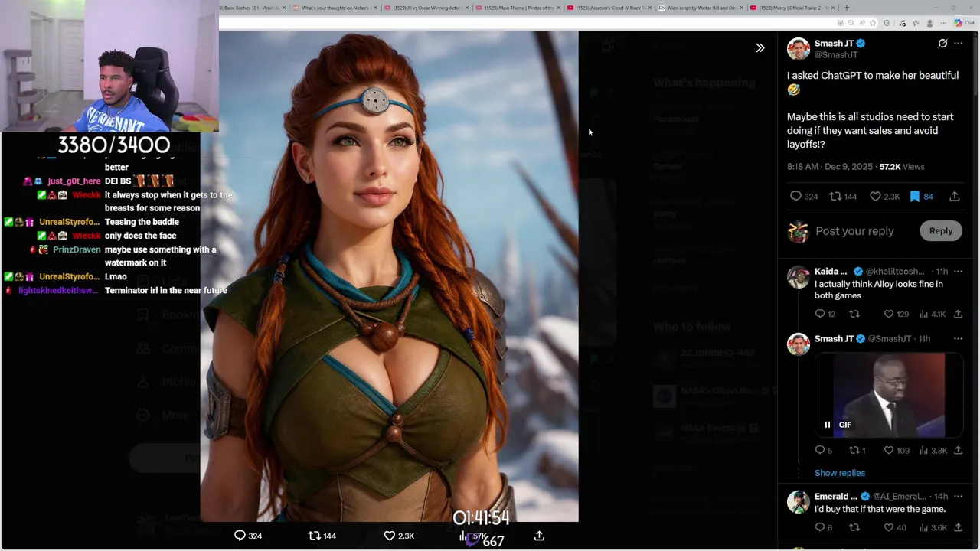Screen dimensions: 980x551
Task: Open Smash JT's profile avatar at top
Action: click(x=799, y=49)
